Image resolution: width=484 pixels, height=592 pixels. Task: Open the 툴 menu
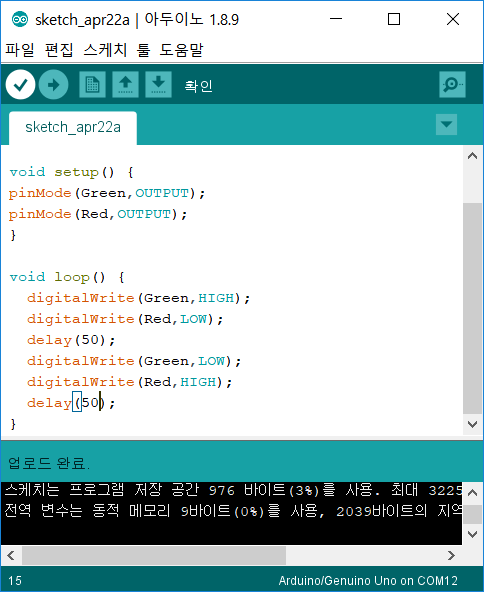143,50
